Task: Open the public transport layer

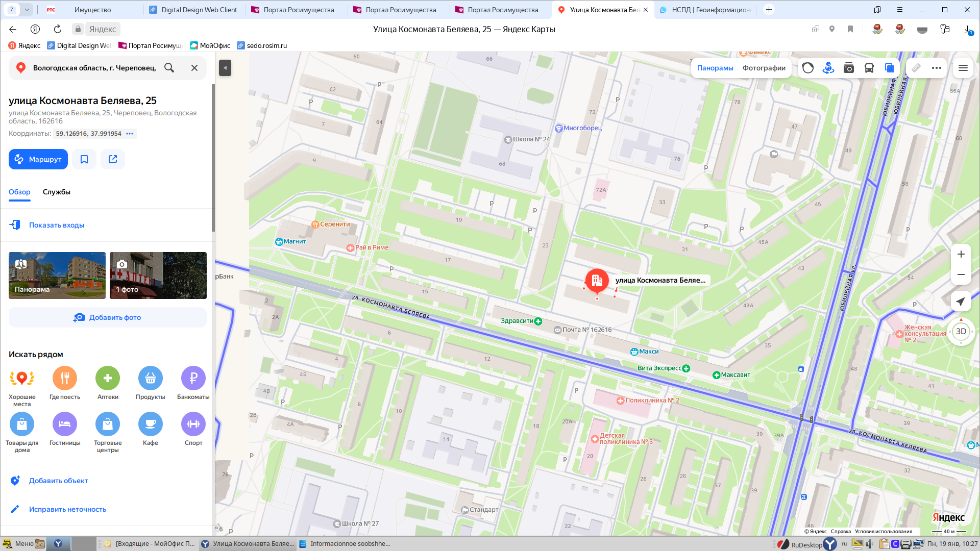Action: [869, 68]
